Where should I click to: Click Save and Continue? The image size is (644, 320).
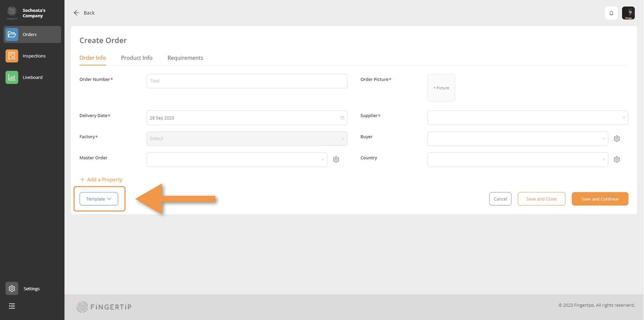(x=600, y=199)
